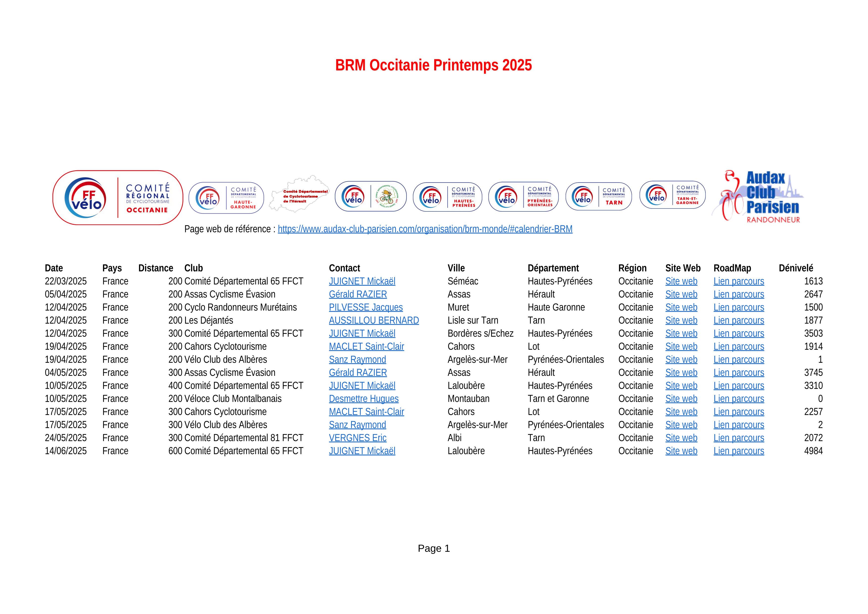This screenshot has height=614, width=868.
Task: Open JUIGNET Mickaël contact in 22/03/2025 row
Action: click(362, 281)
